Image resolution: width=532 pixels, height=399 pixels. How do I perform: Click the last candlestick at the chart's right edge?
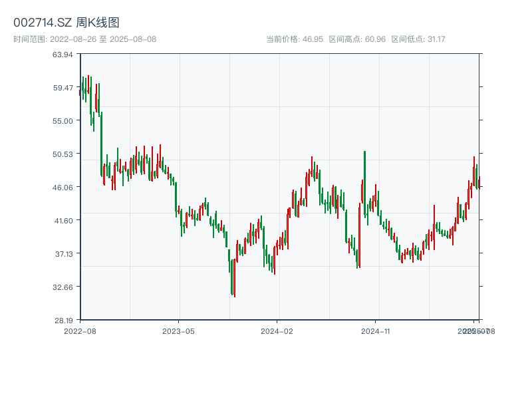point(479,182)
